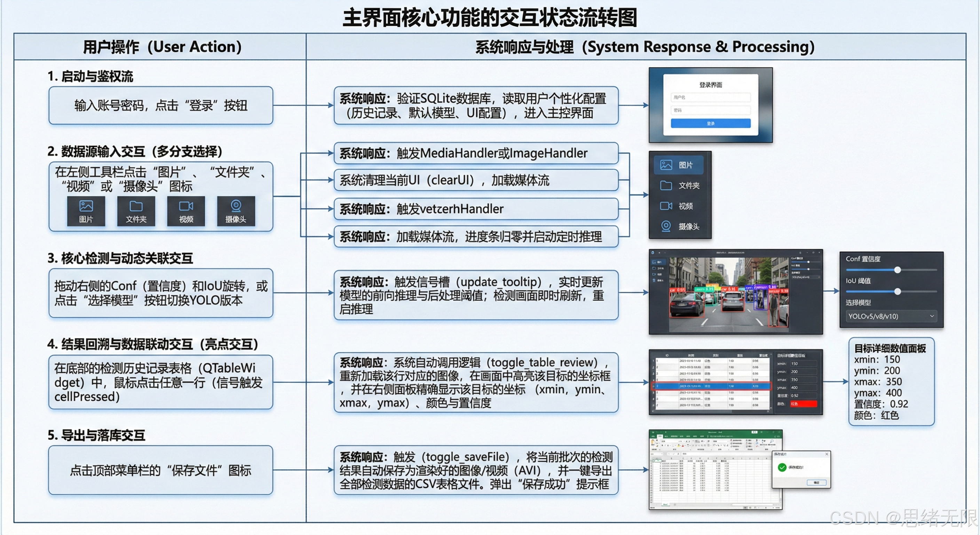Viewport: 980px width, 535px height.
Task: Click the 视频 video camera icon tile
Action: [x=186, y=211]
